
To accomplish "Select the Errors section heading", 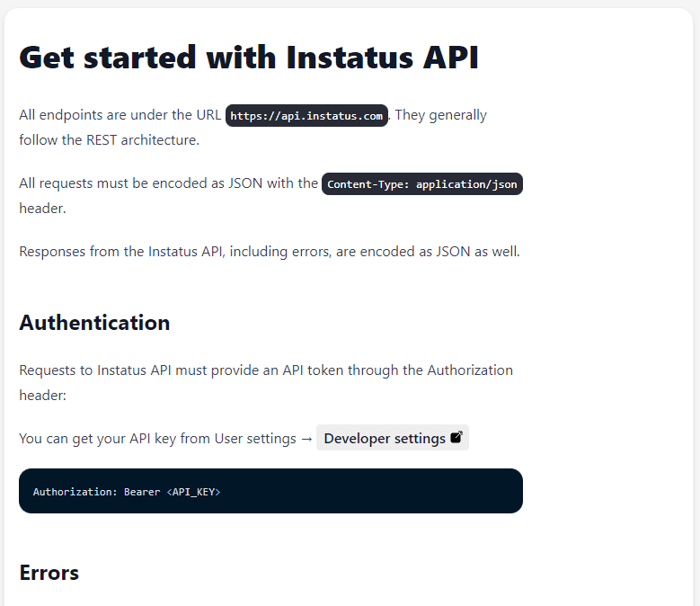I will click(49, 573).
